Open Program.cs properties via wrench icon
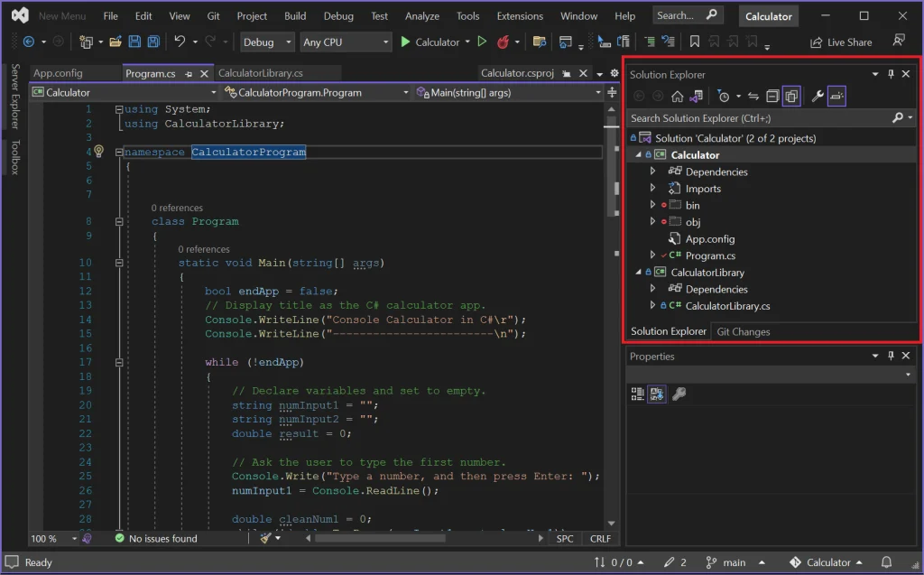The image size is (924, 575). tap(818, 95)
